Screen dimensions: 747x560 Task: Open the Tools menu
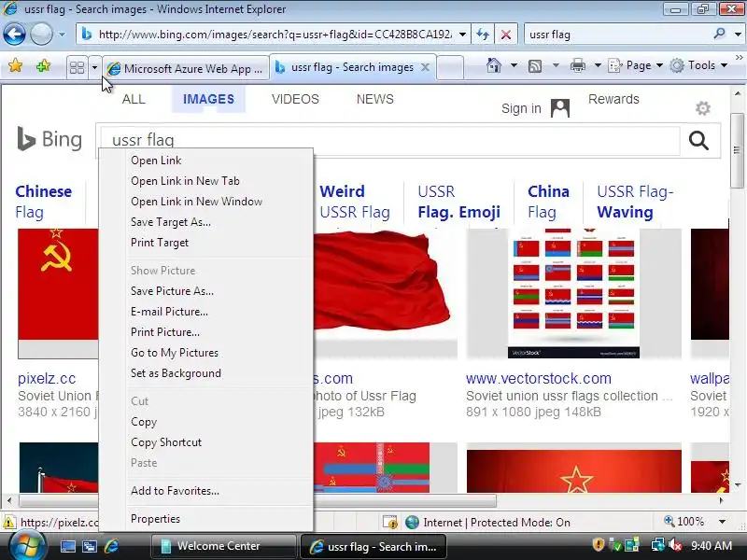pyautogui.click(x=698, y=65)
